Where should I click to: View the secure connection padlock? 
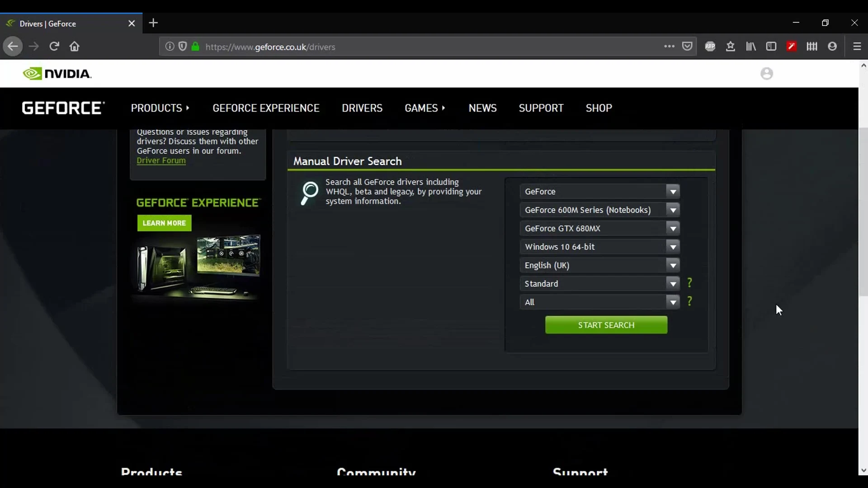[x=195, y=47]
